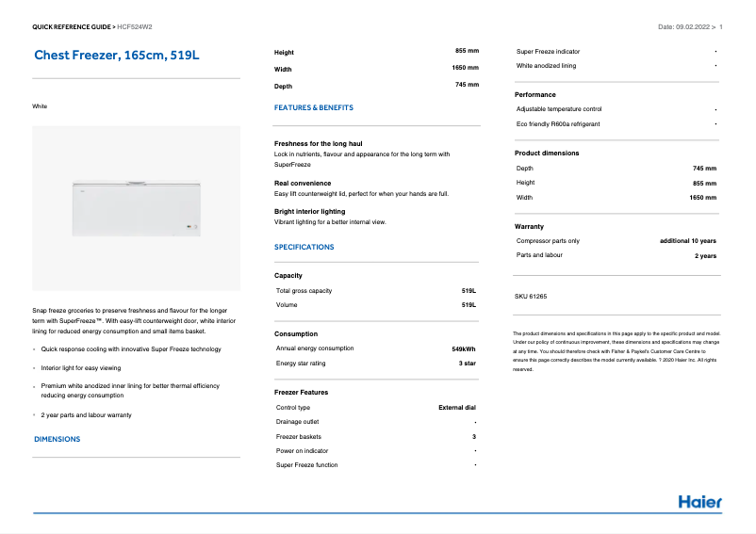Select the "External dial" control type value
The image size is (756, 534).
click(457, 408)
